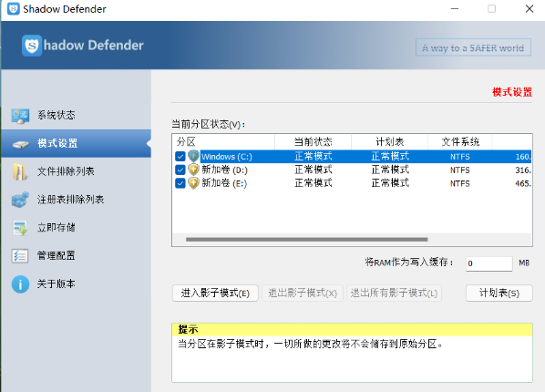The image size is (545, 392).
Task: Click the 注册表排除列表 cubes icon
Action: tap(20, 200)
